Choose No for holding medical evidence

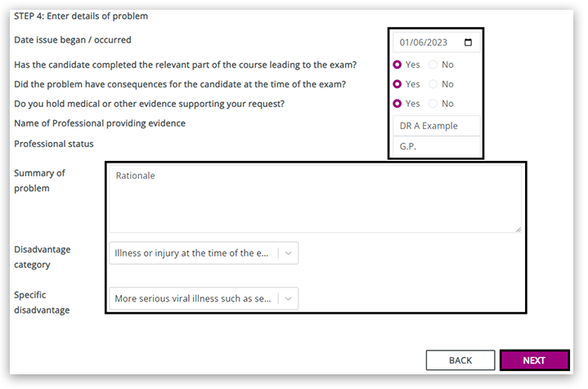tap(433, 104)
